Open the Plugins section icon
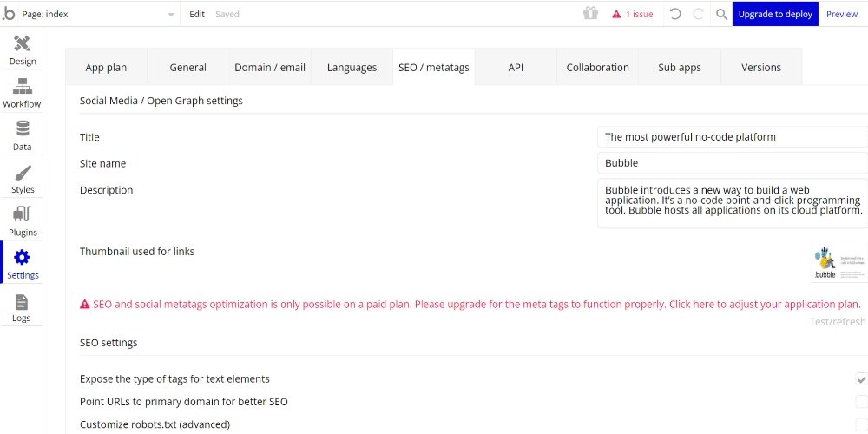 click(x=23, y=215)
